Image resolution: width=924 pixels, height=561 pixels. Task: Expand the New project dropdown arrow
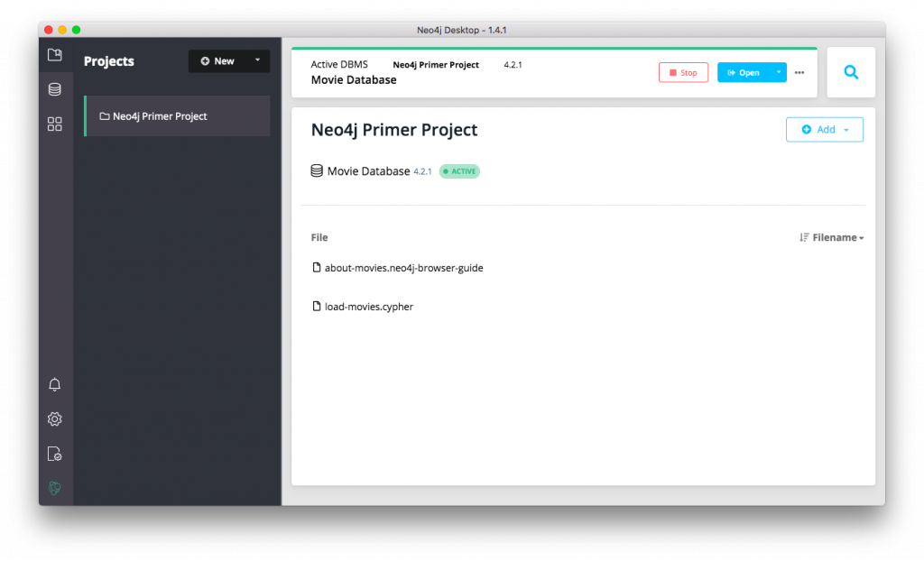[257, 60]
